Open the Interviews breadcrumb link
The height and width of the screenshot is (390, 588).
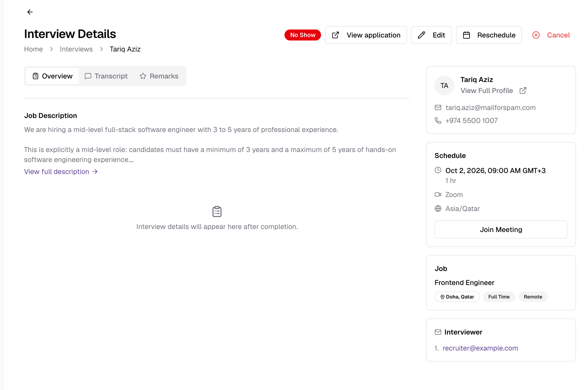click(76, 49)
